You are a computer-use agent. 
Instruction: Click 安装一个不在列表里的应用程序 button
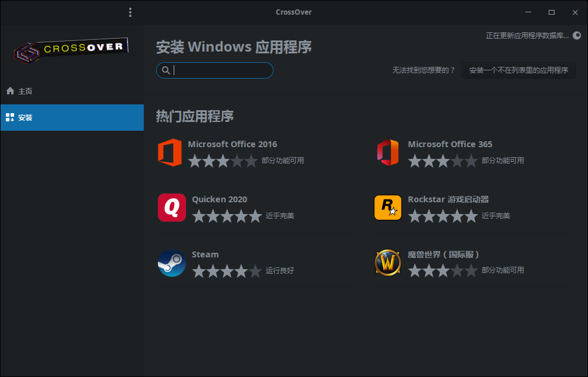pyautogui.click(x=518, y=70)
